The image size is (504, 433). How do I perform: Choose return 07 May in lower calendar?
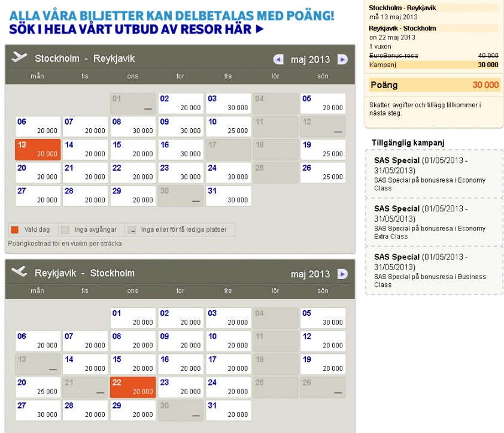[x=85, y=341]
